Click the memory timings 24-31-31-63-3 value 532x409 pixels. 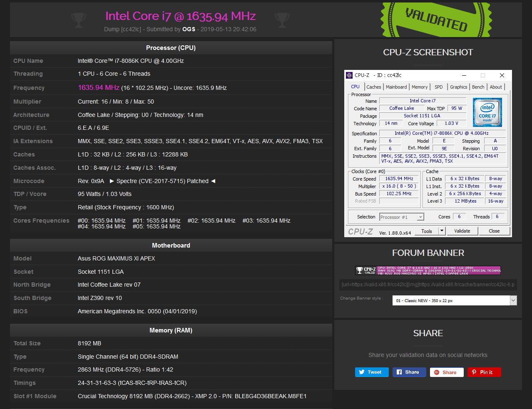tap(132, 383)
